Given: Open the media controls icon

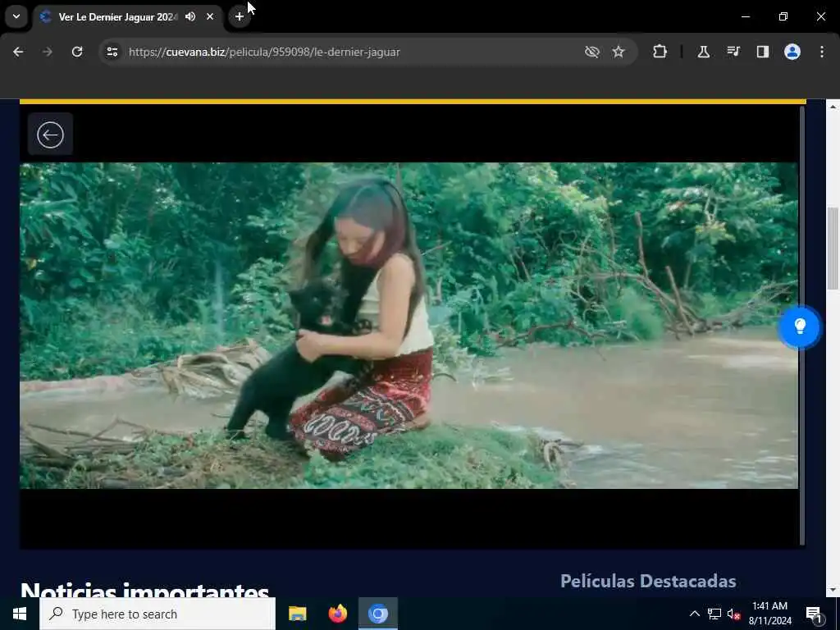Looking at the screenshot, I should pos(733,52).
